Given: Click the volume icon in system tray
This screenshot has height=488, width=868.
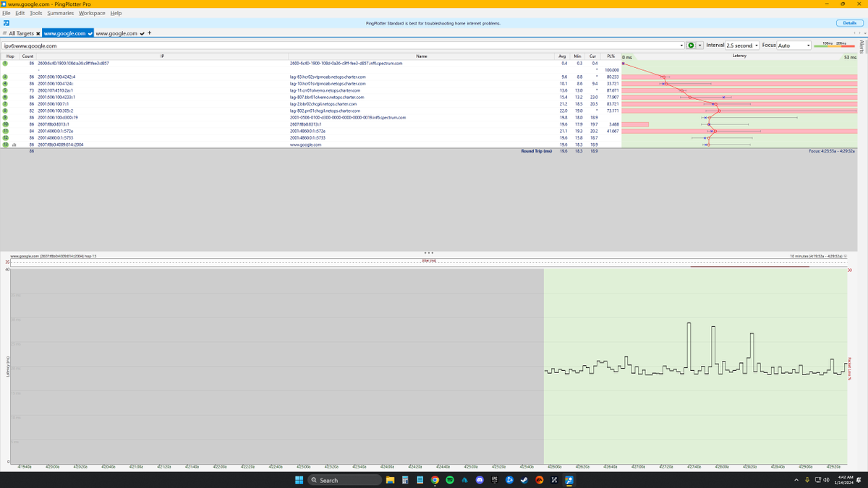Looking at the screenshot, I should [826, 480].
